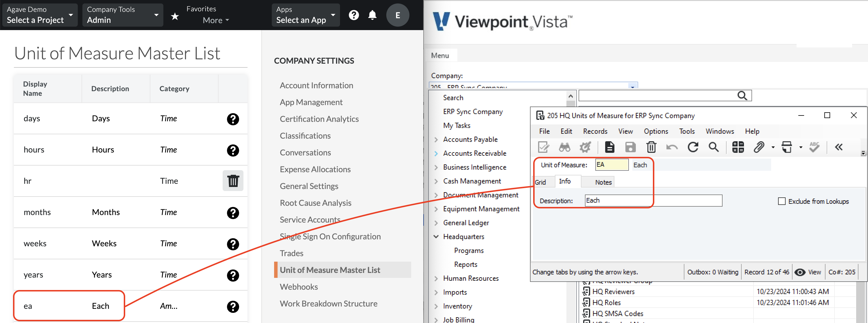Open the calculator icon in Vista toolbar
The image size is (868, 323).
[x=738, y=147]
